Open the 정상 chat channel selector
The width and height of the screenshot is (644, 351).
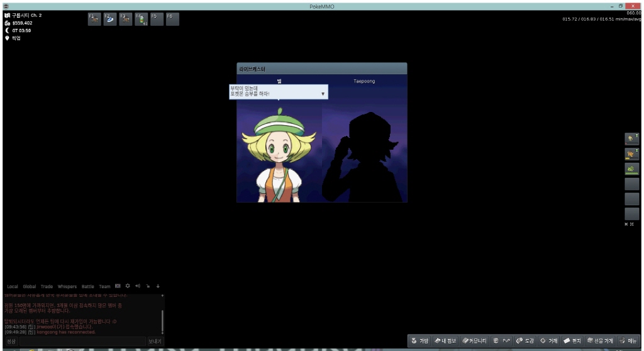pyautogui.click(x=11, y=342)
